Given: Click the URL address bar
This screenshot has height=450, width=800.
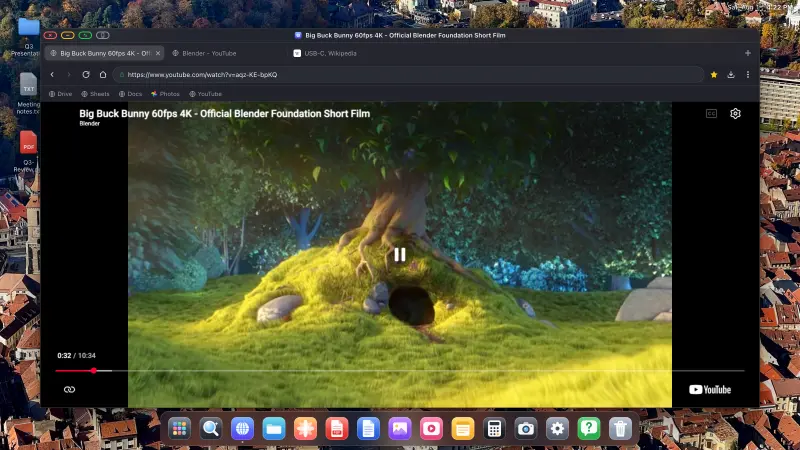Looking at the screenshot, I should tap(408, 74).
